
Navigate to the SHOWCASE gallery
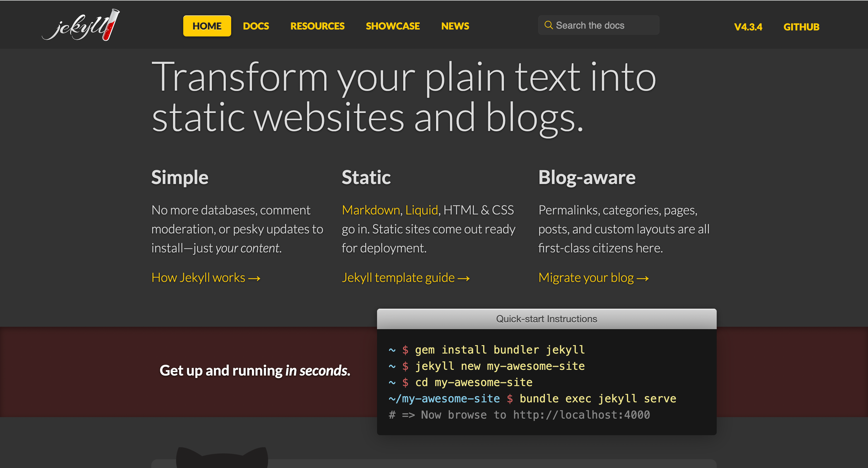click(392, 26)
